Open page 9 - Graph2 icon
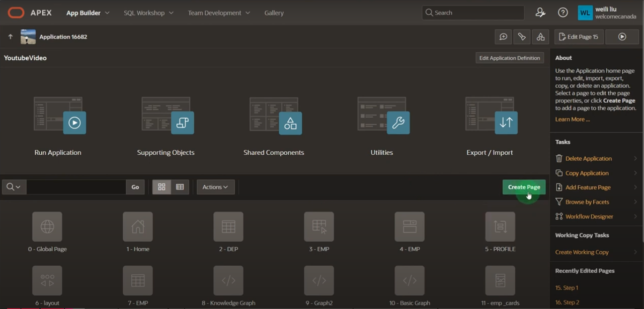Viewport: 644px width, 309px height. (319, 280)
